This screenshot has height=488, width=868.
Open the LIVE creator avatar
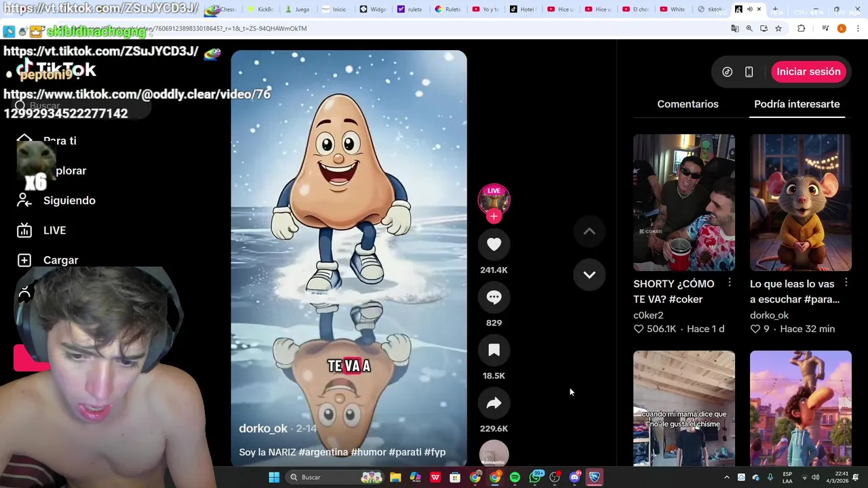pyautogui.click(x=494, y=199)
